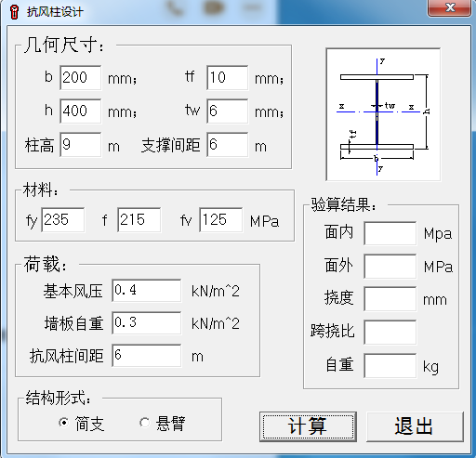Click the fv shear strength field
Screen dimensions: 476x458
tap(221, 220)
